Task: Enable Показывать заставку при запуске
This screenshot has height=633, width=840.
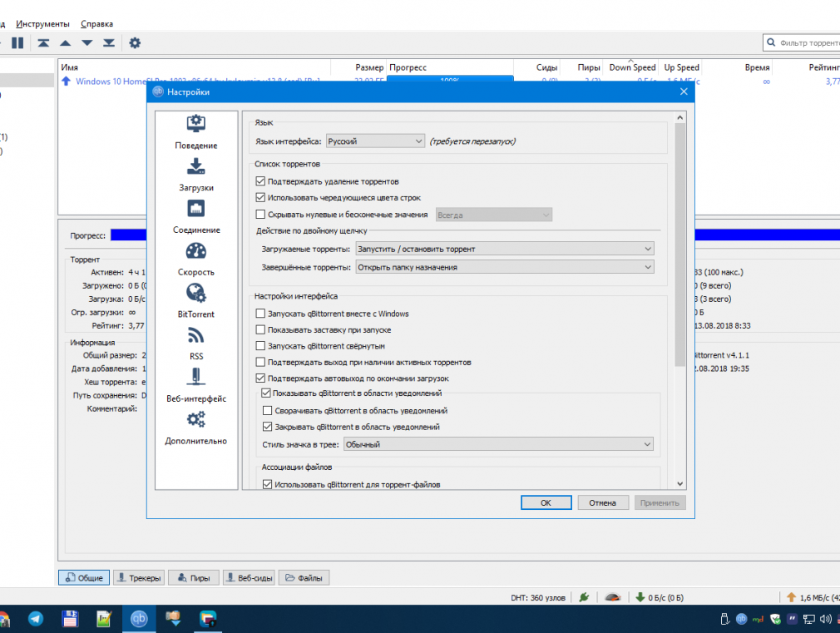Action: coord(260,329)
